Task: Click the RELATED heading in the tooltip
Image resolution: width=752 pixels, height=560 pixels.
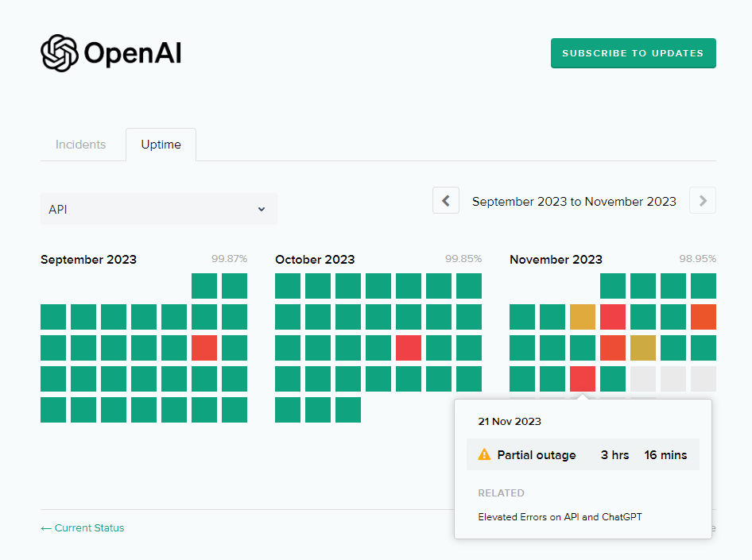Action: pos(501,493)
